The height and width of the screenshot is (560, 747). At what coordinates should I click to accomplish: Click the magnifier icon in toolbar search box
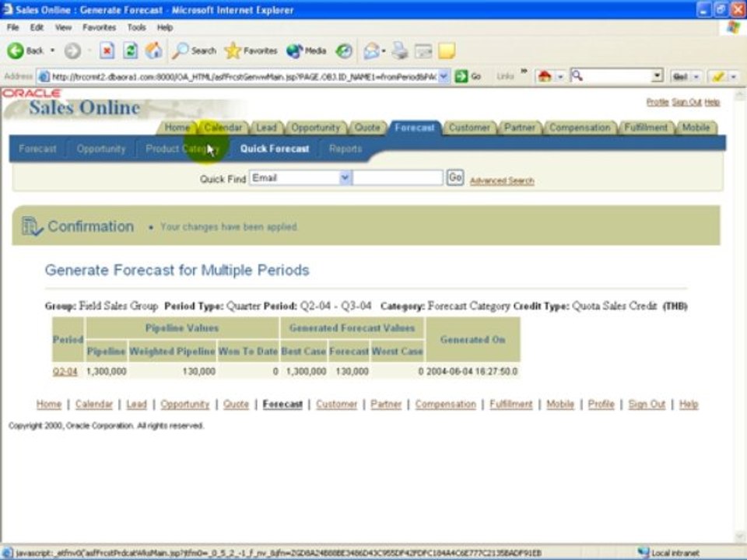[577, 75]
